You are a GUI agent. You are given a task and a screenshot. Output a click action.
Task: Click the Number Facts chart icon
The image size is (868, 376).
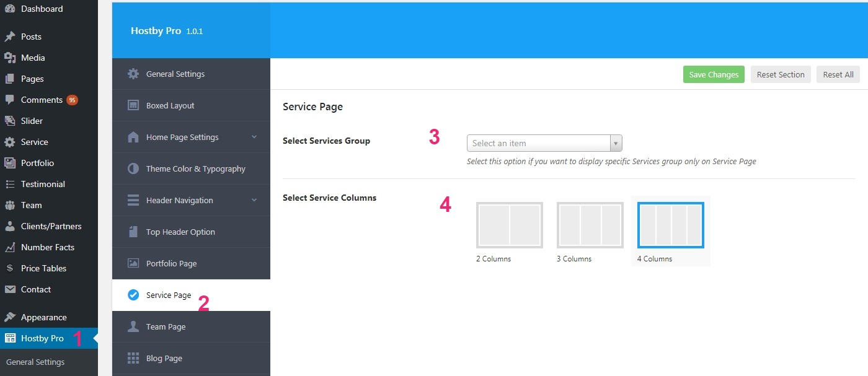[10, 247]
